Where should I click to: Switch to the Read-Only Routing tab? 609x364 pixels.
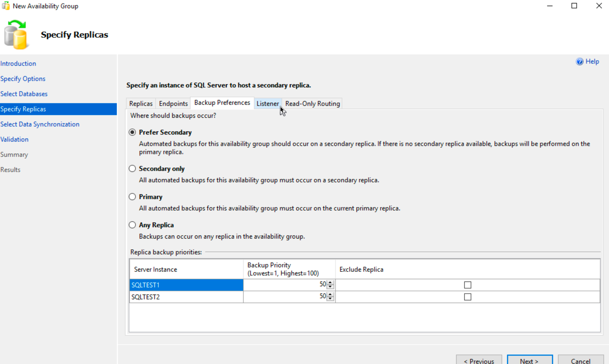[x=312, y=104]
